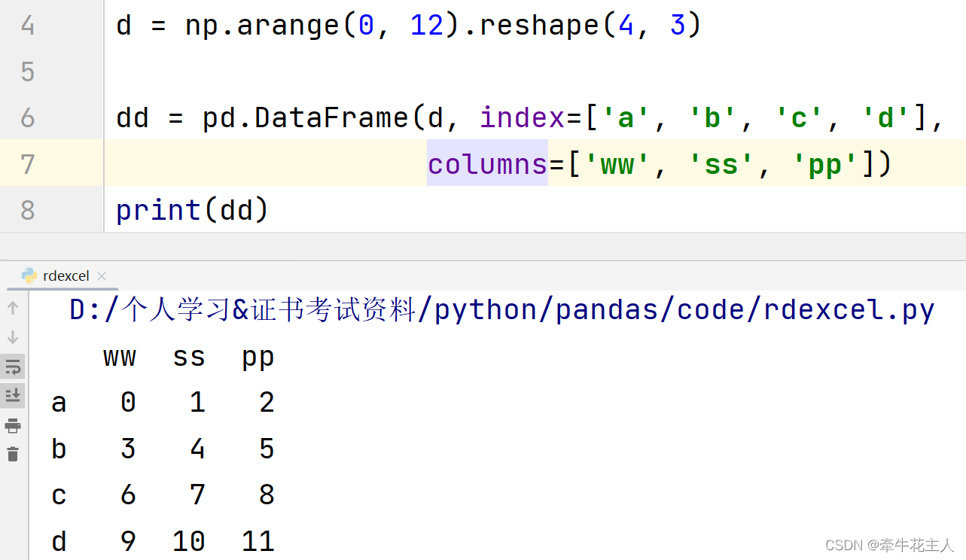
Task: Click line number 5 in gutter
Action: coord(28,72)
